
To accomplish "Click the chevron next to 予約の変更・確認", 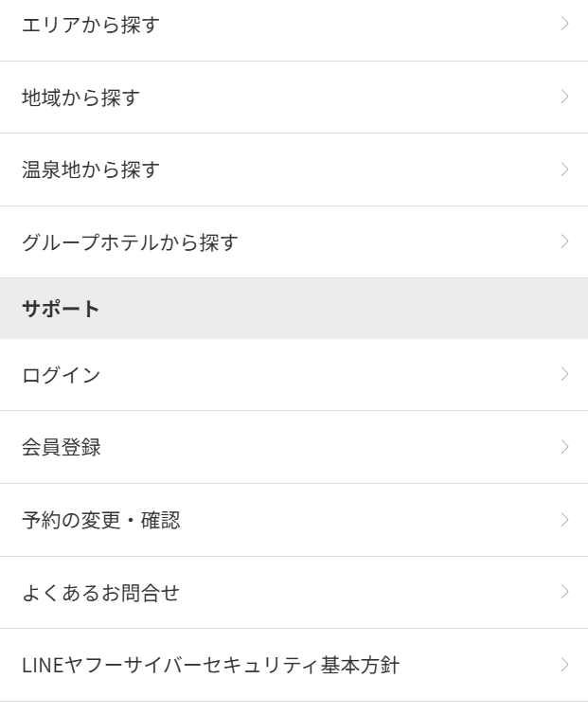I will pyautogui.click(x=564, y=520).
